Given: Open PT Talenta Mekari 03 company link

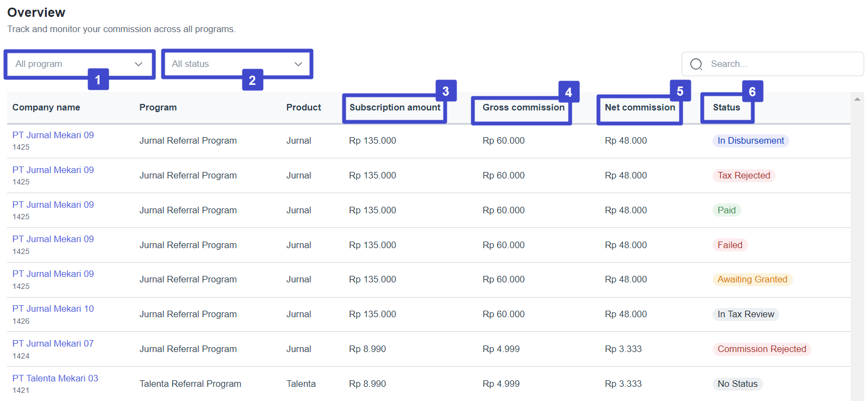Looking at the screenshot, I should coord(55,379).
